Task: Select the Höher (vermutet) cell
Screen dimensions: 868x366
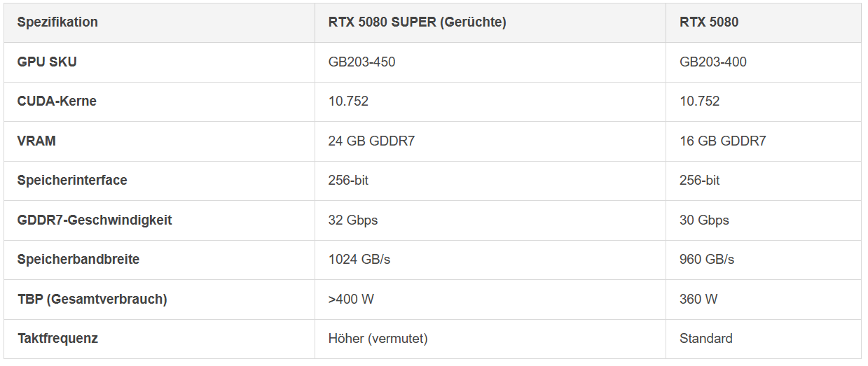Action: click(x=378, y=339)
